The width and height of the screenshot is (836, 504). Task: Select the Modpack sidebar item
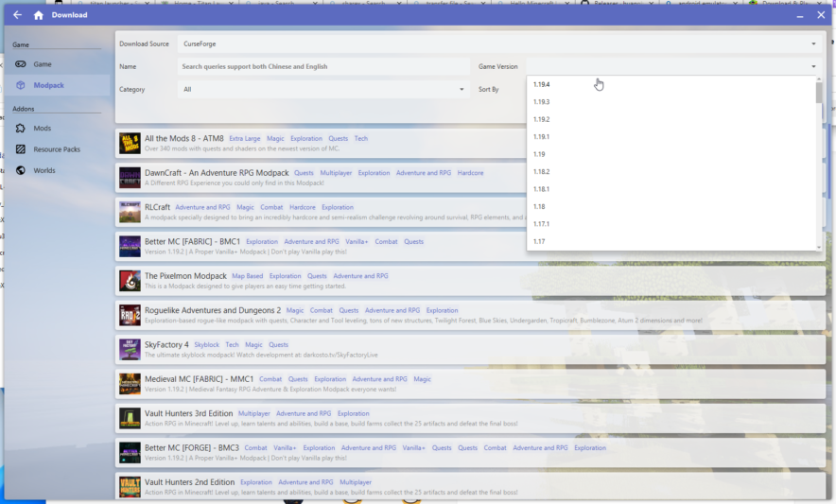(x=48, y=85)
